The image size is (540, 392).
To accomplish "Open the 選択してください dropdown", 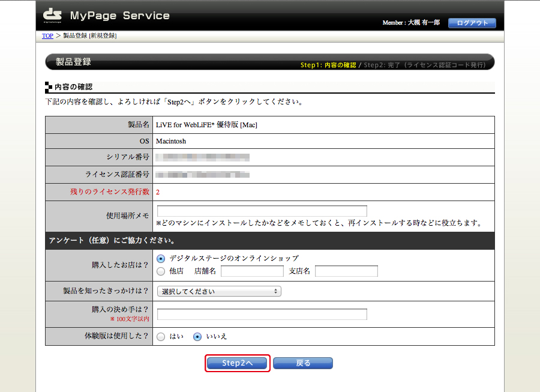I will [x=219, y=291].
